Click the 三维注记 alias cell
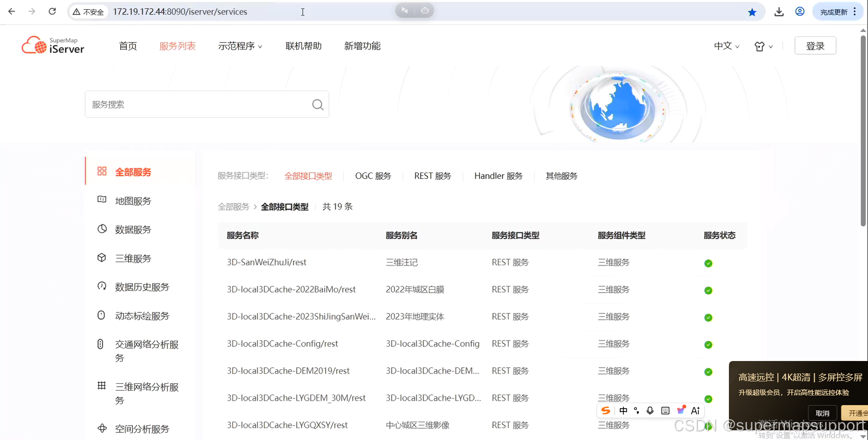Viewport: 868px width, 440px height. (x=402, y=262)
